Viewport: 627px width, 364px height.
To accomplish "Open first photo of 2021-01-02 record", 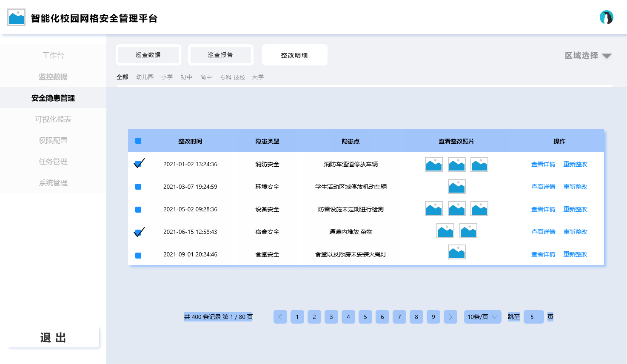I will tap(434, 164).
